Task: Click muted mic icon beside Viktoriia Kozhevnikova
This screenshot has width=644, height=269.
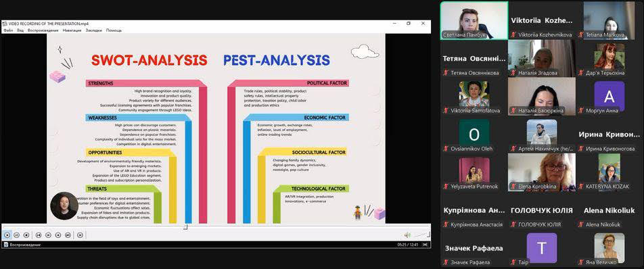Action: (x=513, y=35)
